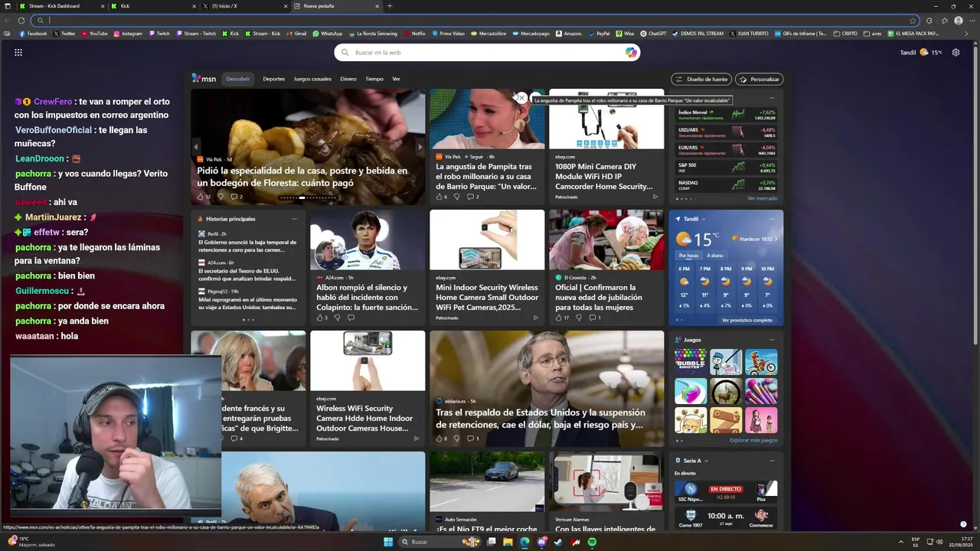
Task: Switch to Stream - Kick Dashboard tab
Action: 60,6
